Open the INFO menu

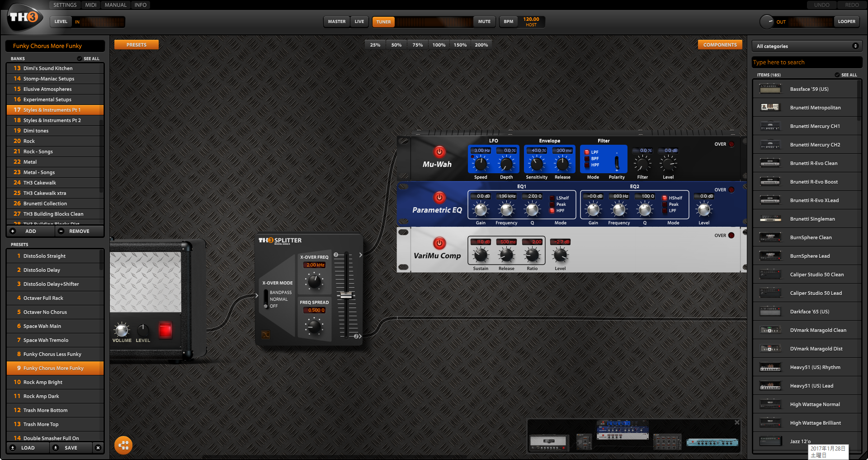pos(141,5)
